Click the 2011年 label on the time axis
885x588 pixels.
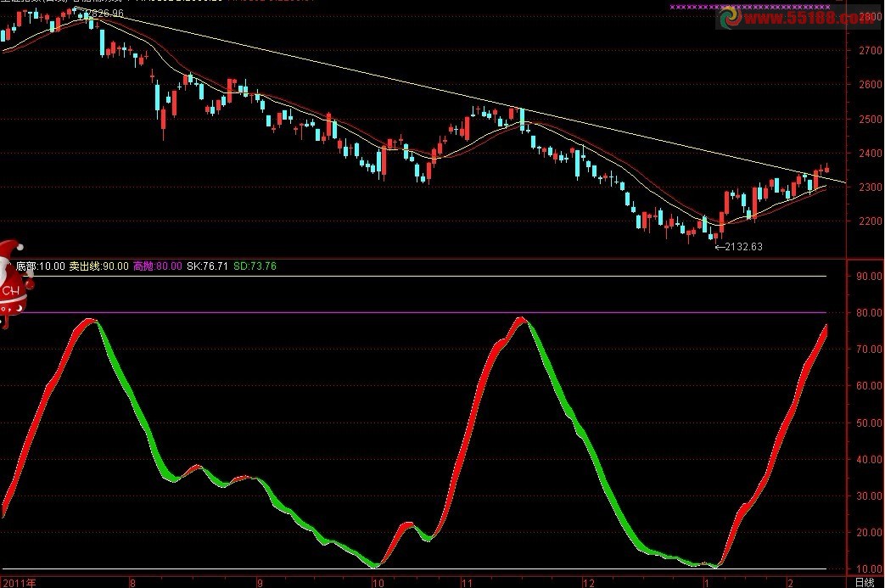click(19, 582)
